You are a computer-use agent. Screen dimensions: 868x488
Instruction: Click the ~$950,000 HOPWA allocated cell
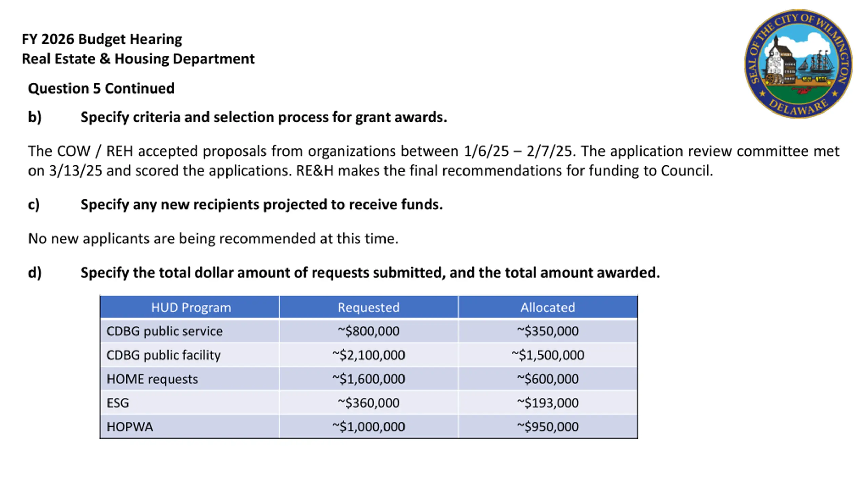tap(548, 427)
